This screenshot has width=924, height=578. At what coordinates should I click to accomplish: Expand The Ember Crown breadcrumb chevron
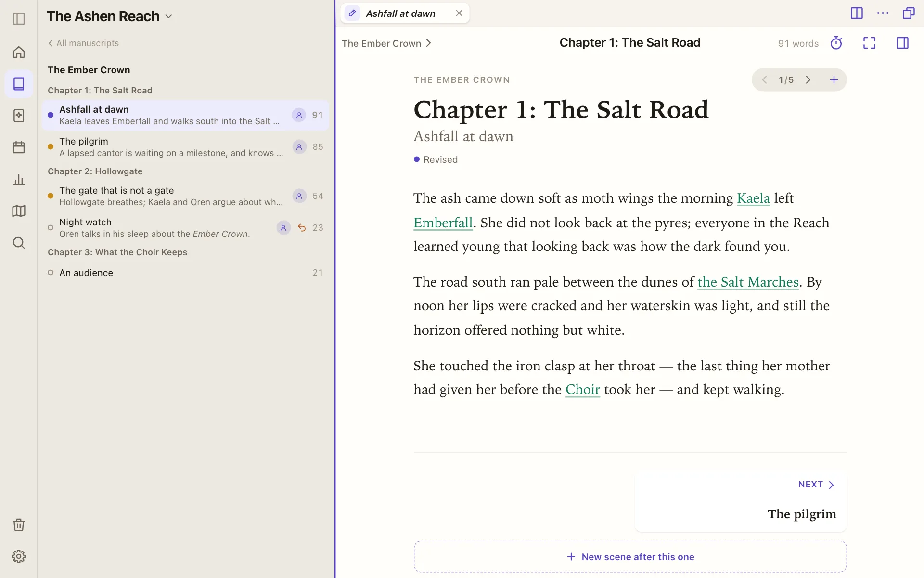click(x=429, y=43)
